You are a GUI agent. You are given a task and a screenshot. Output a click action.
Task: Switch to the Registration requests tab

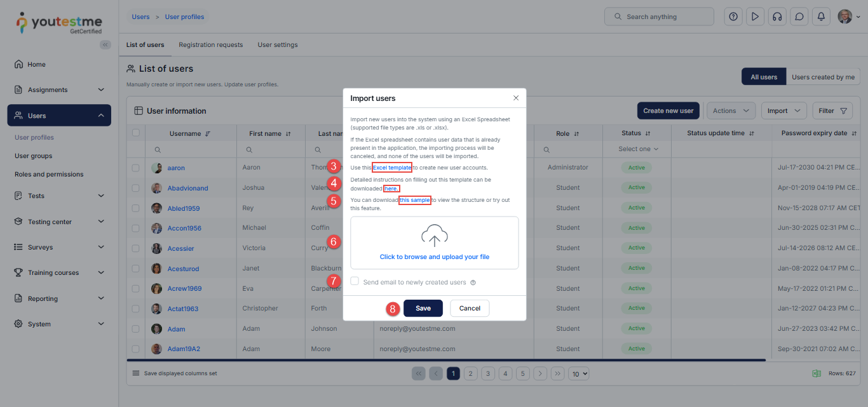[x=211, y=45]
